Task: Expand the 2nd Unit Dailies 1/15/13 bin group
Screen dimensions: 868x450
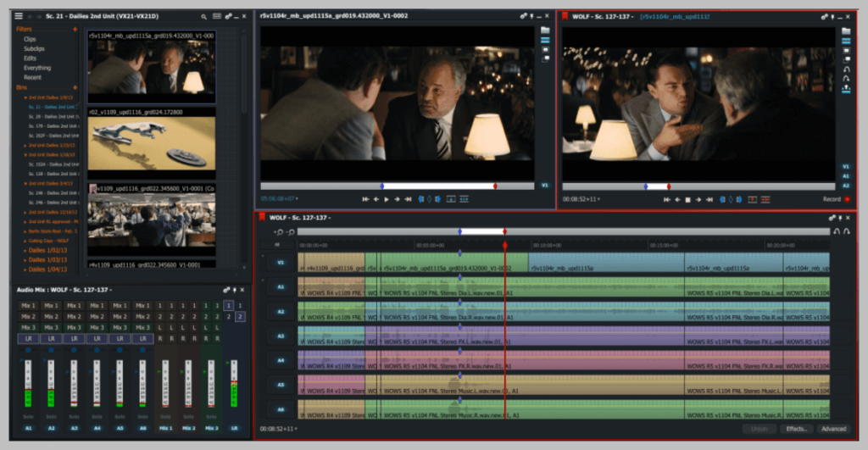Action: point(25,145)
